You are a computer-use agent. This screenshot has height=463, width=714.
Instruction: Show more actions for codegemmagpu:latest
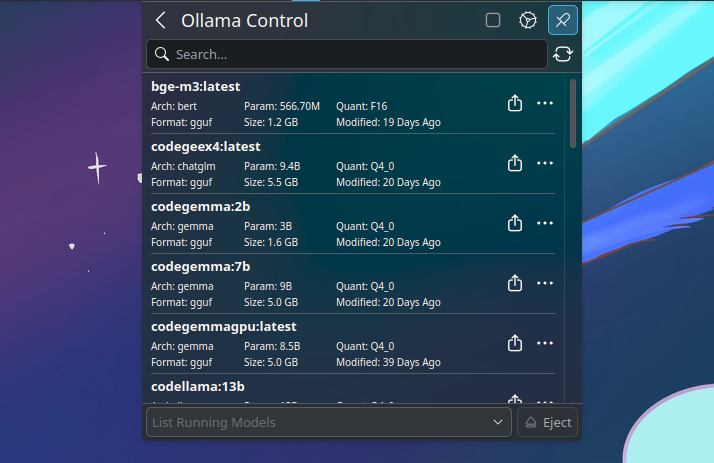545,343
